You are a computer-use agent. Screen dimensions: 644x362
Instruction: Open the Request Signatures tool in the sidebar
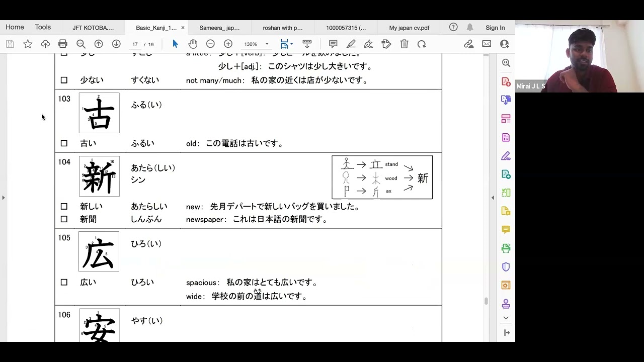506,156
